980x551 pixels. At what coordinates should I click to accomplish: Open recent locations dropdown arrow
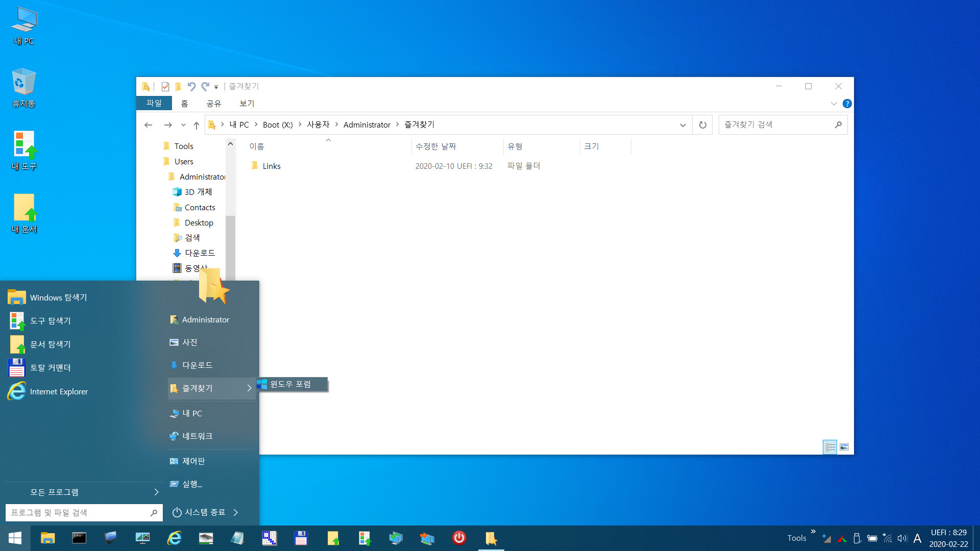coord(183,125)
